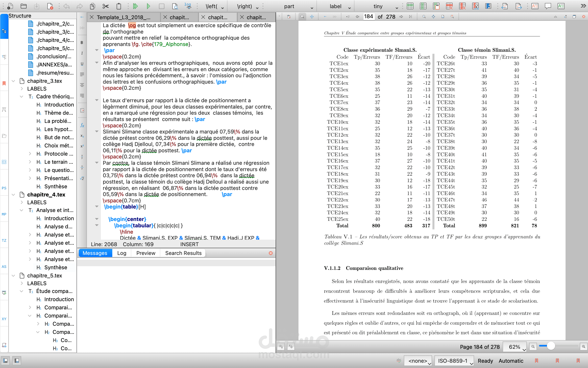The height and width of the screenshot is (368, 588).
Task: Click the fx inline math icon
Action: [82, 125]
